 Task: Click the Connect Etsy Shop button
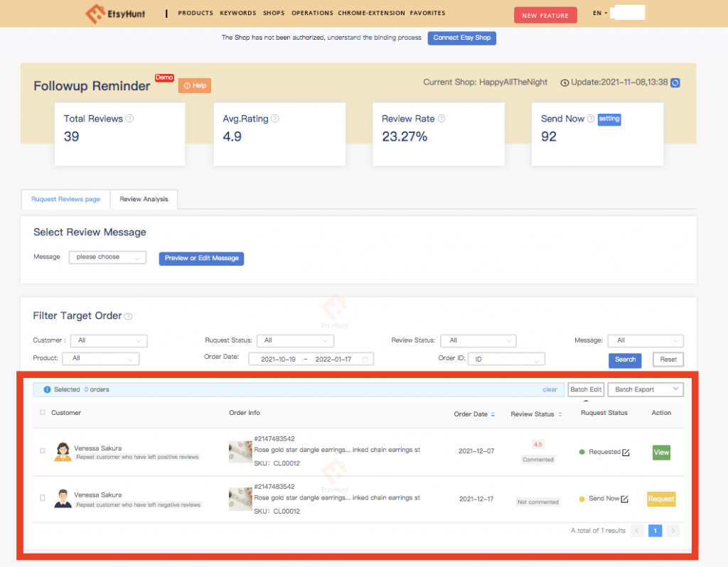461,38
